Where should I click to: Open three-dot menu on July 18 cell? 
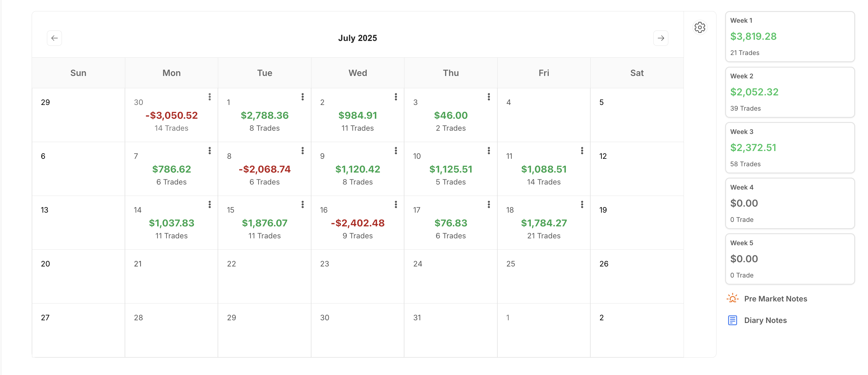[x=582, y=204]
